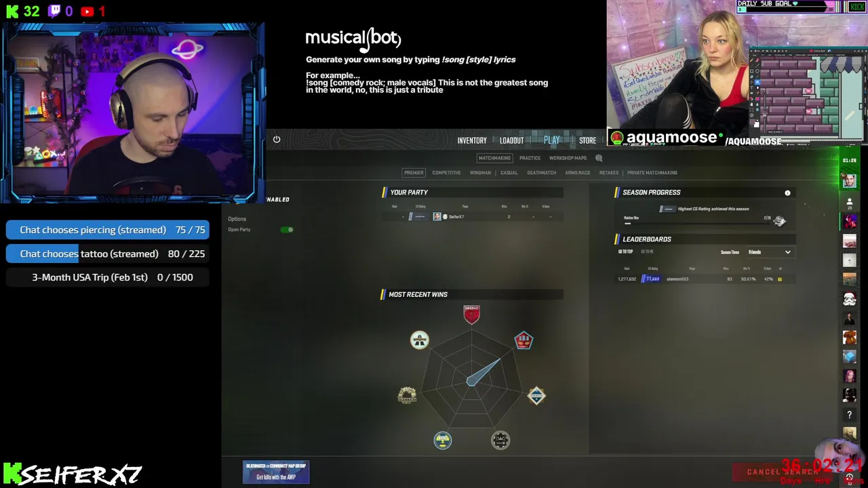Click Go To Top in leaderboards

625,252
